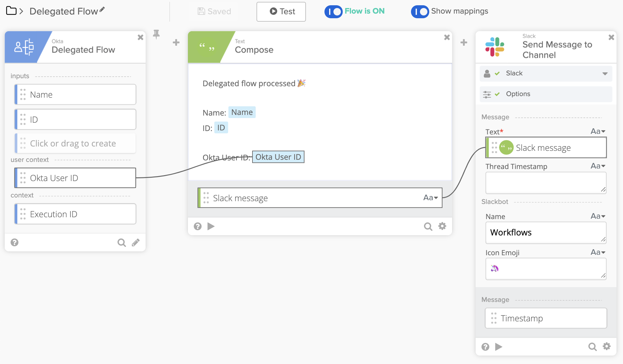Open the Aa type dropdown for Thread Timestamp
This screenshot has width=623, height=364.
tap(598, 166)
